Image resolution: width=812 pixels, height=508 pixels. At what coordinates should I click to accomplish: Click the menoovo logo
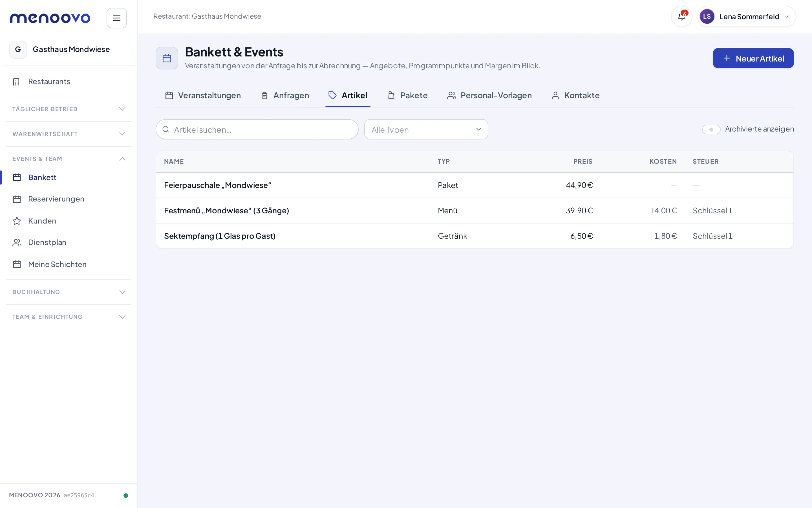[50, 18]
